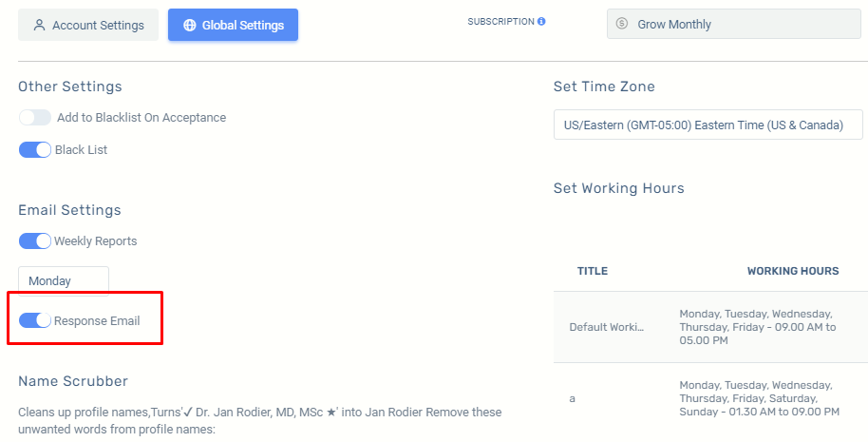Screen dimensions: 868x442
Task: Select the Global Settings tab
Action: coord(233,25)
